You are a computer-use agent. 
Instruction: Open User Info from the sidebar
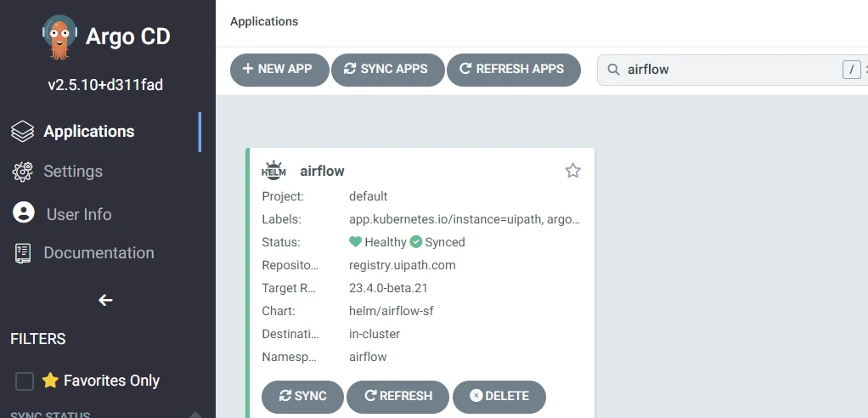point(79,215)
